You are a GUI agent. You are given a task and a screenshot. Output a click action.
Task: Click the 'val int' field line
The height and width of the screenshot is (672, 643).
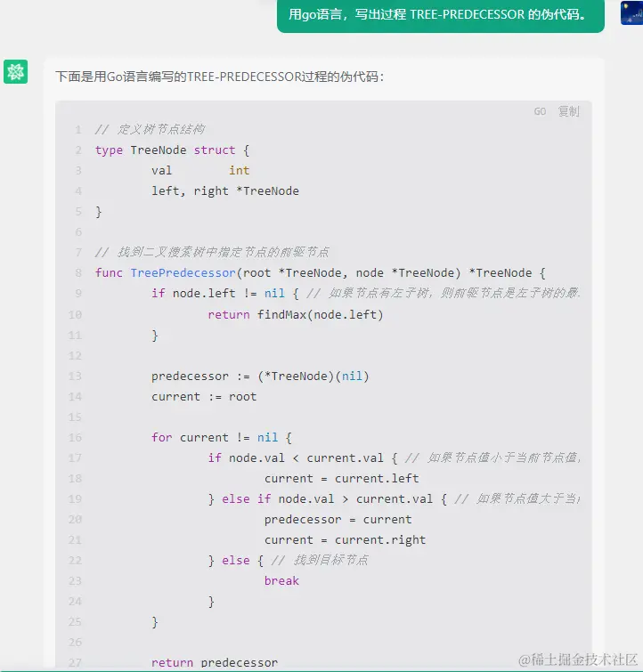point(199,171)
